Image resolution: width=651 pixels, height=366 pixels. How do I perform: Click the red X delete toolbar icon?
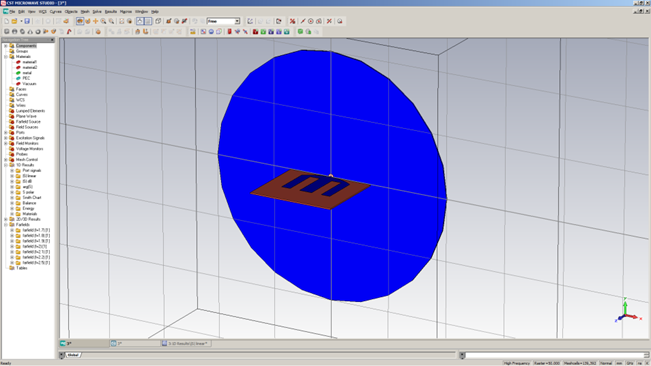point(329,21)
